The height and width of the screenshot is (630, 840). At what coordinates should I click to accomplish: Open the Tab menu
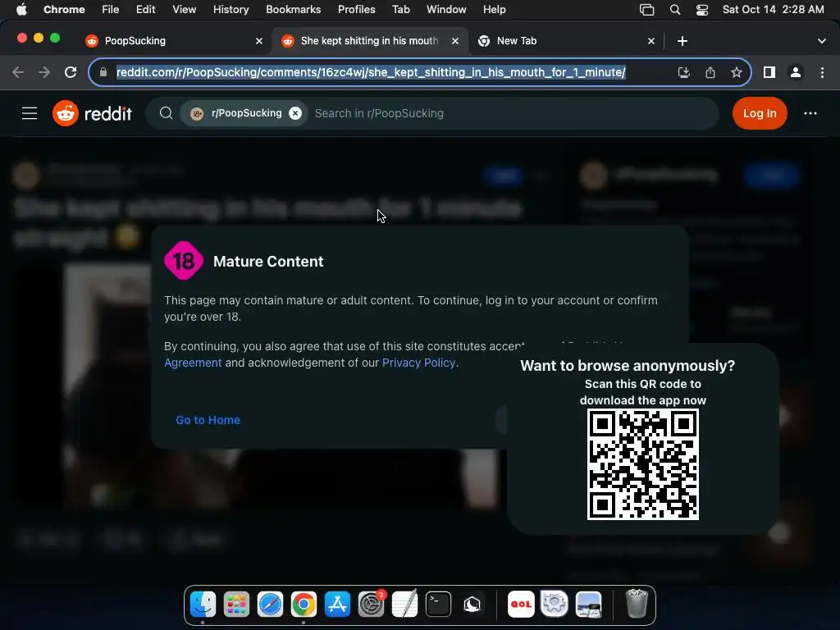pos(400,9)
